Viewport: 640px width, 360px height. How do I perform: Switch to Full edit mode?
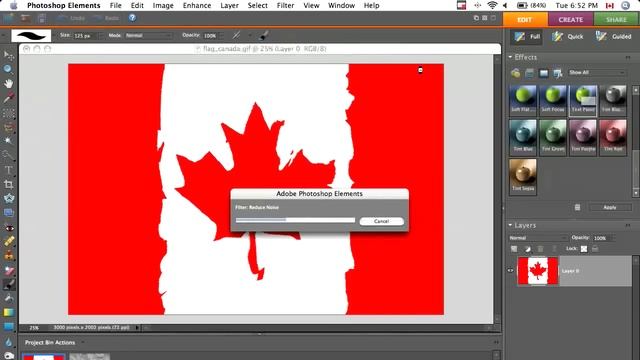click(x=527, y=37)
